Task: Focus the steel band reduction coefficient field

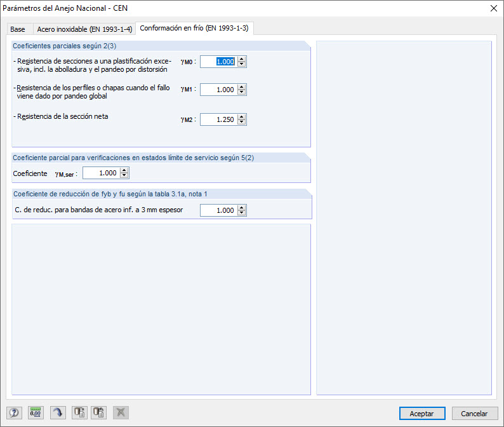Action: [x=218, y=210]
